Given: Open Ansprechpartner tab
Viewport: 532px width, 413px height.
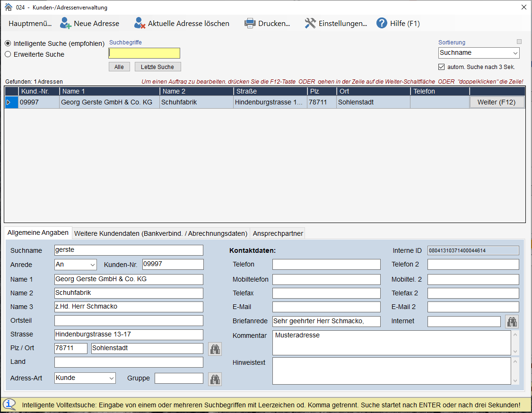Looking at the screenshot, I should click(278, 233).
